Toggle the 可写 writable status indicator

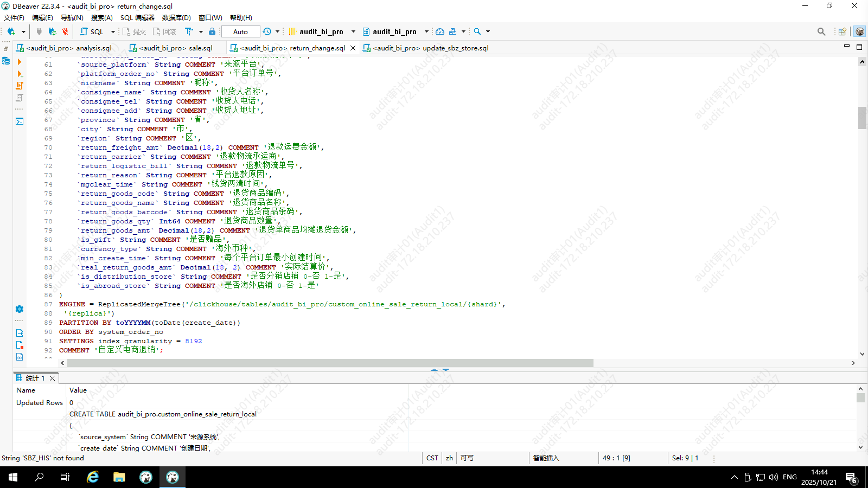pyautogui.click(x=467, y=458)
